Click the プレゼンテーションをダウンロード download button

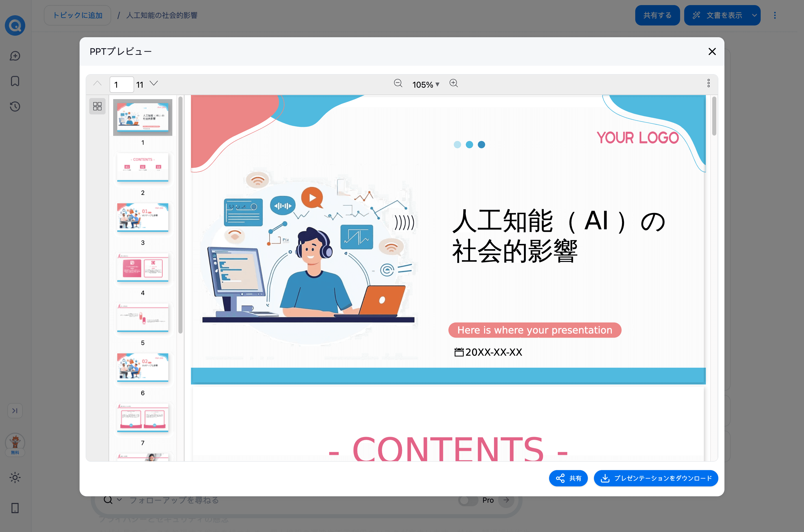pyautogui.click(x=656, y=477)
